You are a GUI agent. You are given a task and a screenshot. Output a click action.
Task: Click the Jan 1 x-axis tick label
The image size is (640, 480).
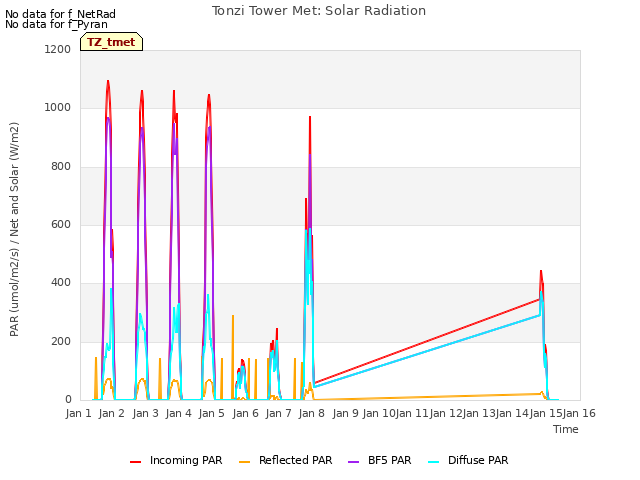pyautogui.click(x=78, y=413)
